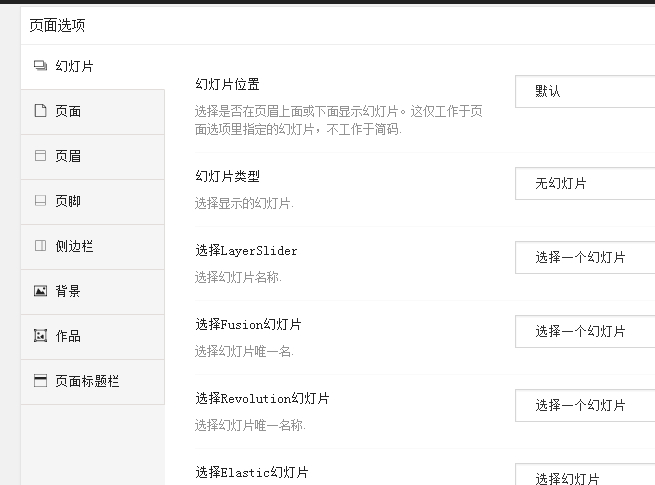Open the 选择Elastic幻灯片 dropdown
This screenshot has height=485, width=655.
585,475
